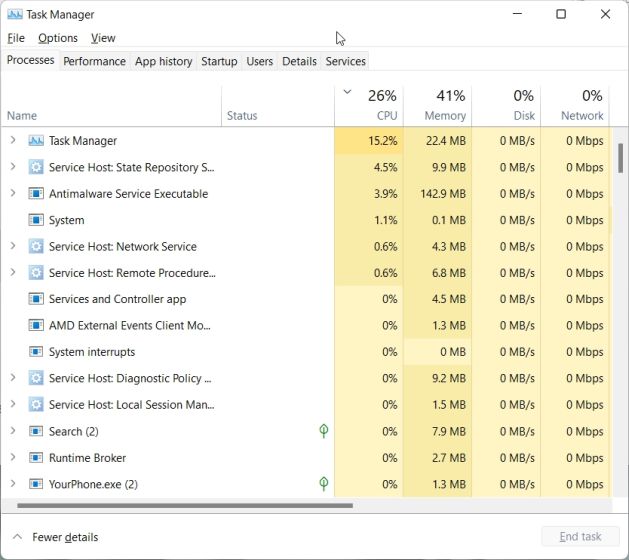Click the Runtime Broker process icon

36,458
